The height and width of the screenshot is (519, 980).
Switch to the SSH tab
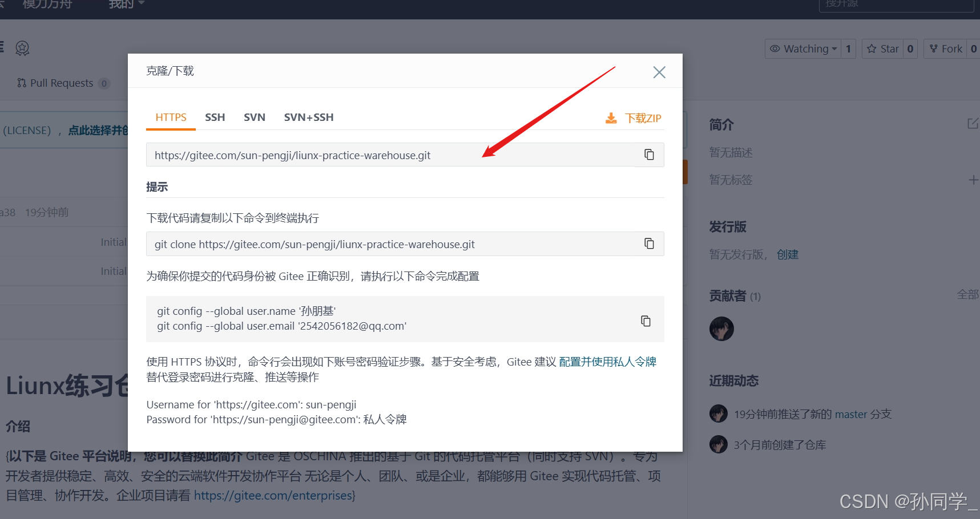215,117
